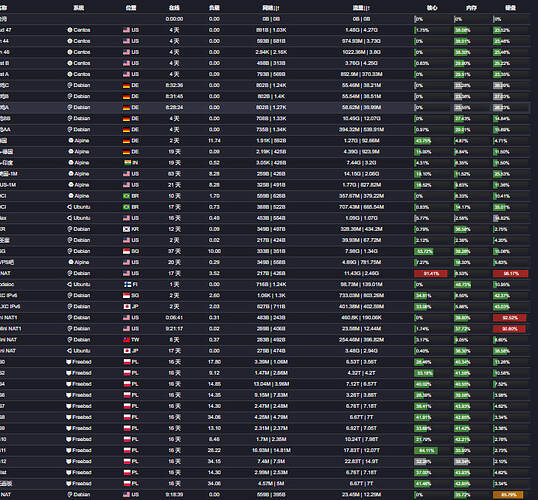This screenshot has height=500, width=538.
Task: Click the traffic cell 22.83T | 14.9T
Action: point(361,461)
